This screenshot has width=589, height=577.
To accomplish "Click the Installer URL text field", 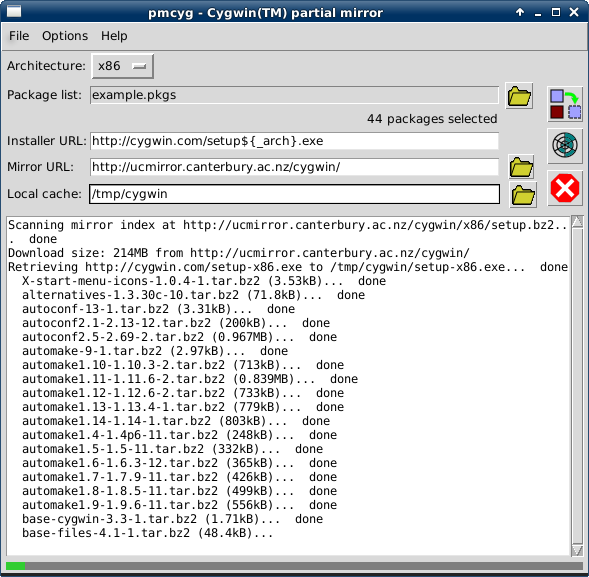I will tap(294, 141).
